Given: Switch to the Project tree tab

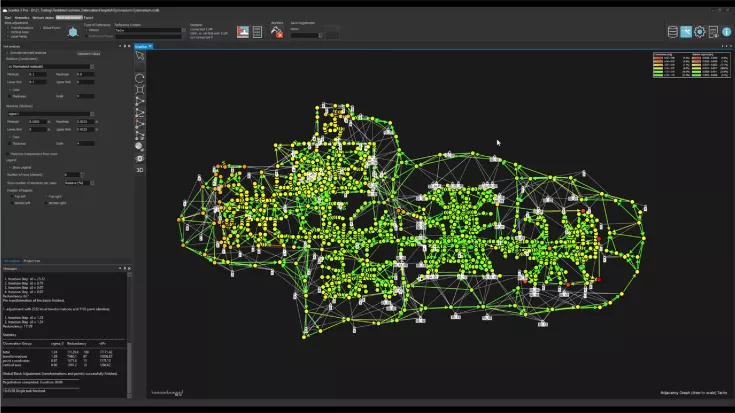Looking at the screenshot, I should point(32,261).
